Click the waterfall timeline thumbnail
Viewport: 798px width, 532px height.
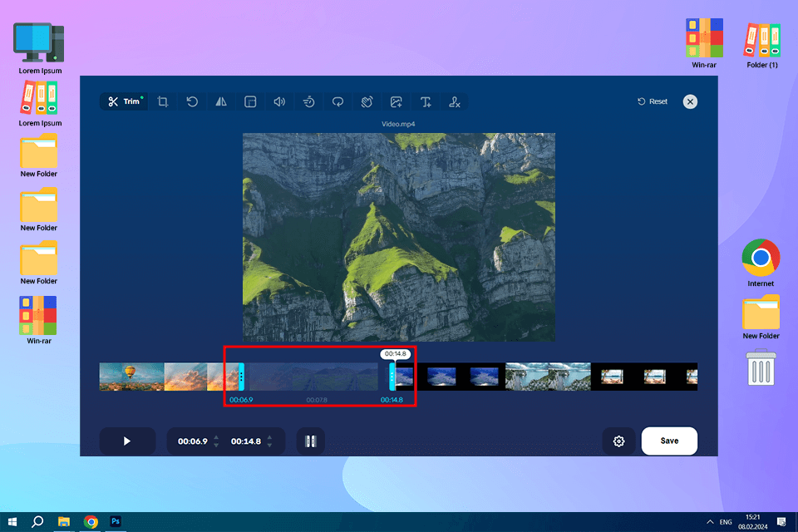tap(548, 377)
